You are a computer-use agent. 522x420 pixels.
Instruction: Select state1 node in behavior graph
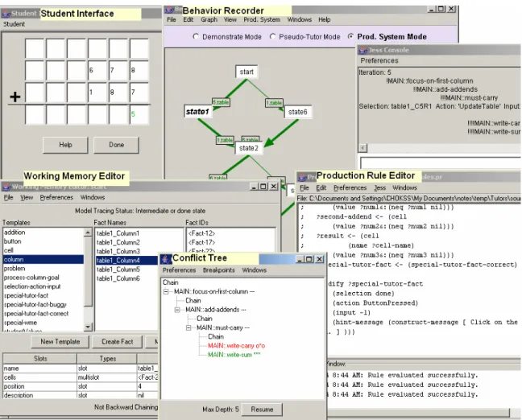pyautogui.click(x=197, y=111)
